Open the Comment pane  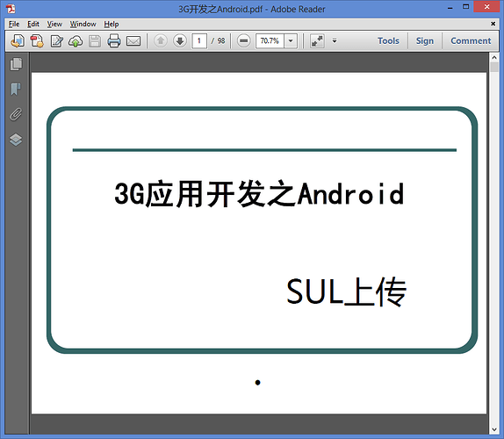click(x=471, y=40)
